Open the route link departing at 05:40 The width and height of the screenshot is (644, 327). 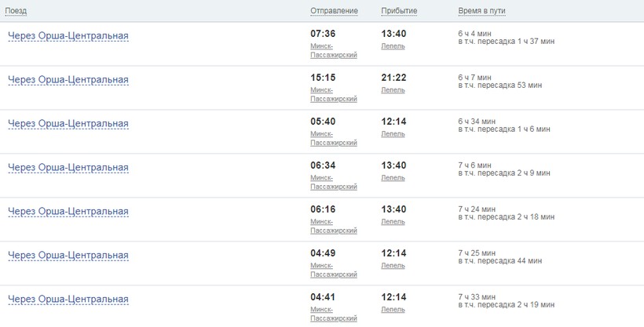(68, 124)
